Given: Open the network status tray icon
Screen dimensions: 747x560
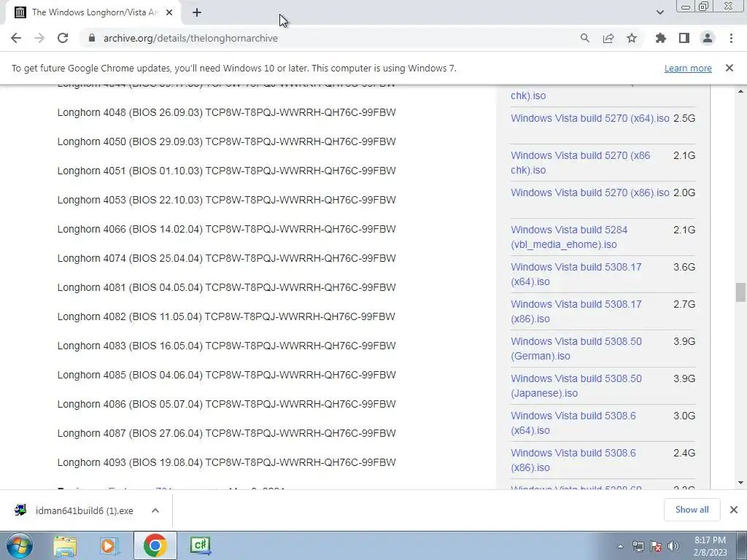Looking at the screenshot, I should (638, 546).
